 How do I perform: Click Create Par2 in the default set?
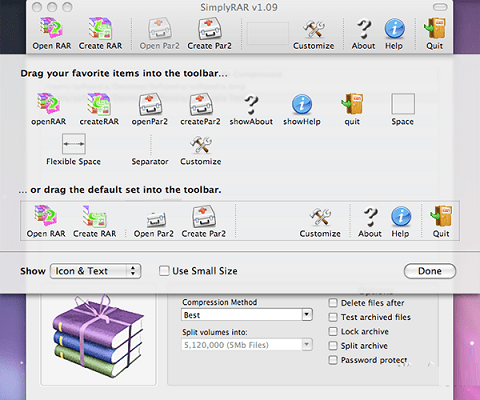coord(204,221)
